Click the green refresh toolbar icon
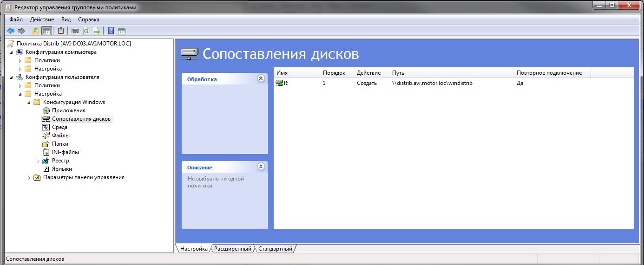Viewport: 644px width, 265px height. point(86,31)
